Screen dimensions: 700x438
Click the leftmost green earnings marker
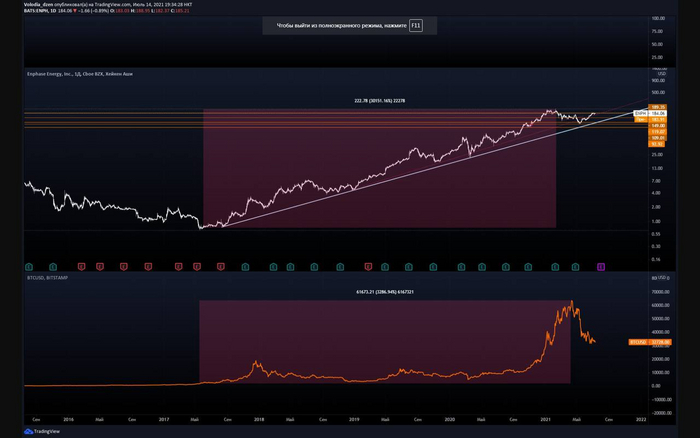pyautogui.click(x=31, y=266)
